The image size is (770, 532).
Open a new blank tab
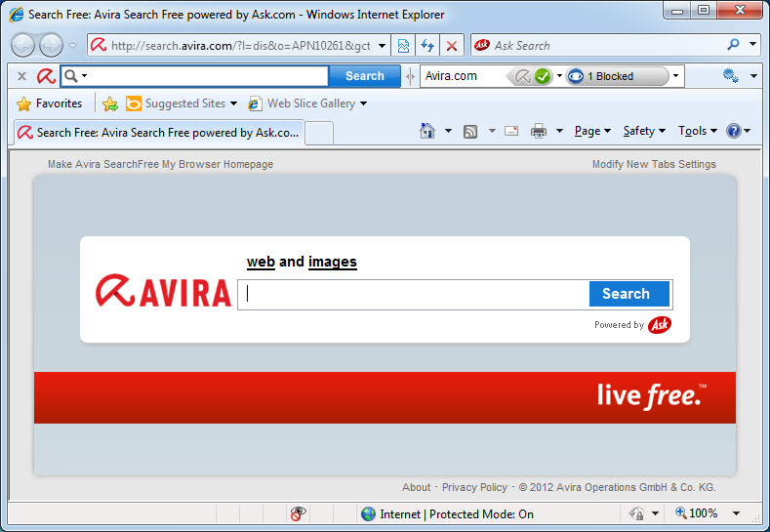point(319,133)
